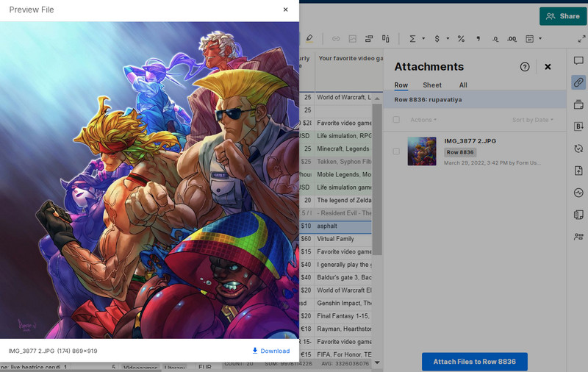Select the '$60' price cell
Image resolution: width=588 pixels, height=372 pixels.
click(306, 239)
